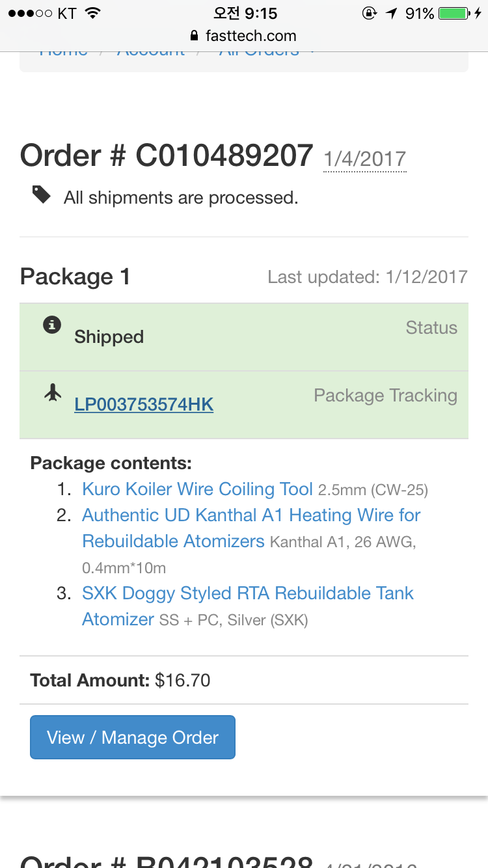Open tracking number LP003753574HK
The image size is (488, 868).
pos(144,404)
